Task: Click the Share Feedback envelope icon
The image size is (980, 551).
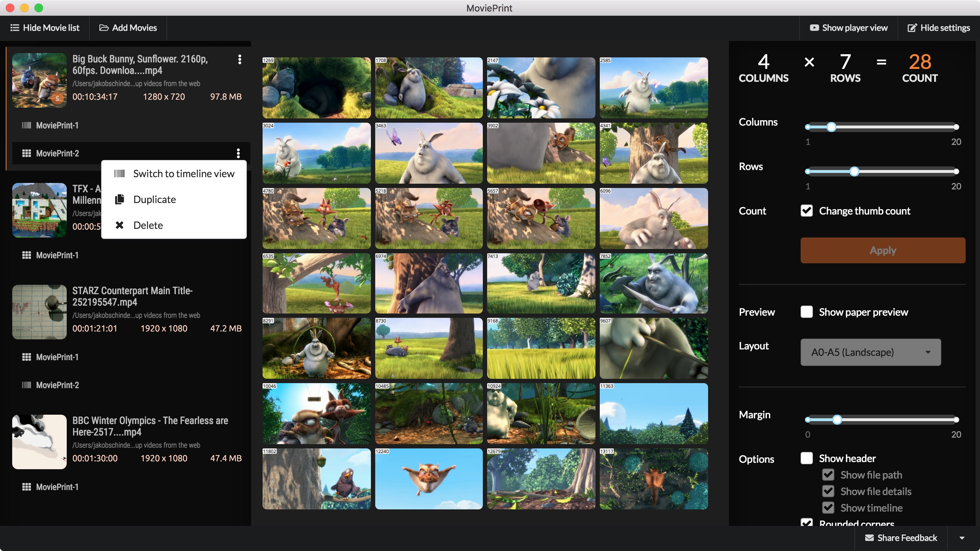Action: [869, 538]
